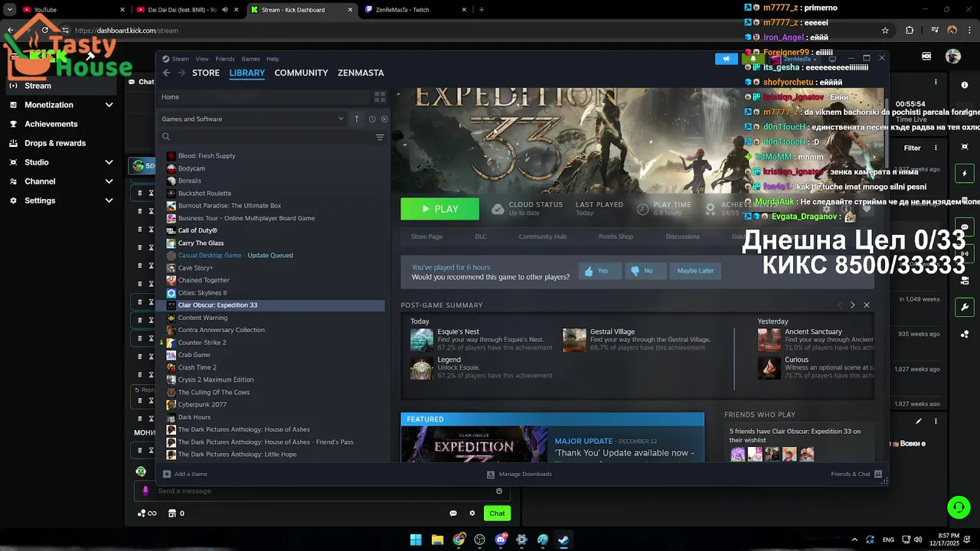Go back with Steam's back arrow
Screen dimensions: 980x551
166,73
